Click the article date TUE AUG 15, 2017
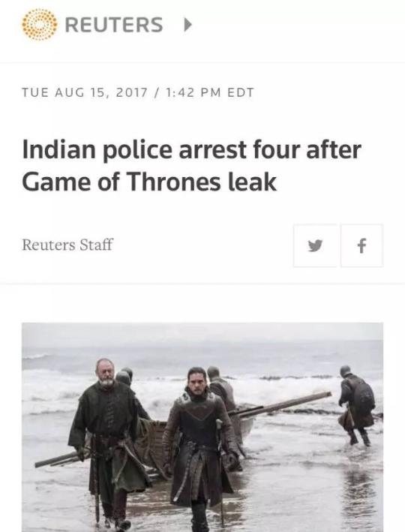Screen dimensions: 405x532 pyautogui.click(x=85, y=92)
